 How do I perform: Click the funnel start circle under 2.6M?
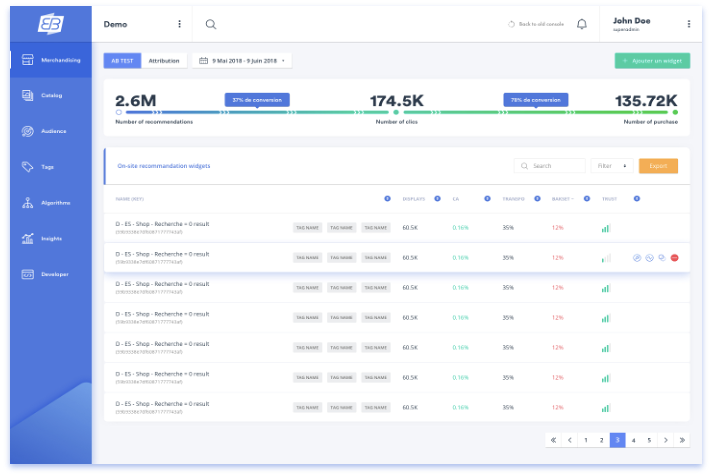point(119,112)
